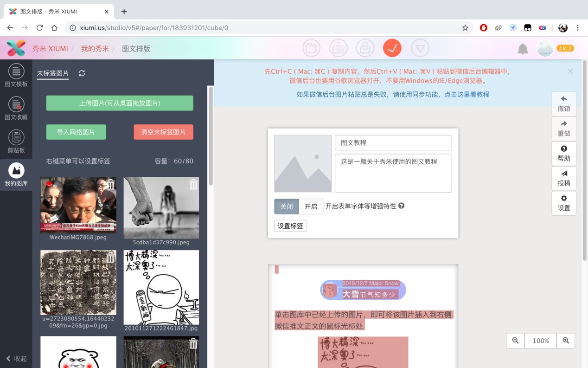The height and width of the screenshot is (368, 588).
Task: Collapse the sidebar with 收起
Action: click(x=16, y=358)
